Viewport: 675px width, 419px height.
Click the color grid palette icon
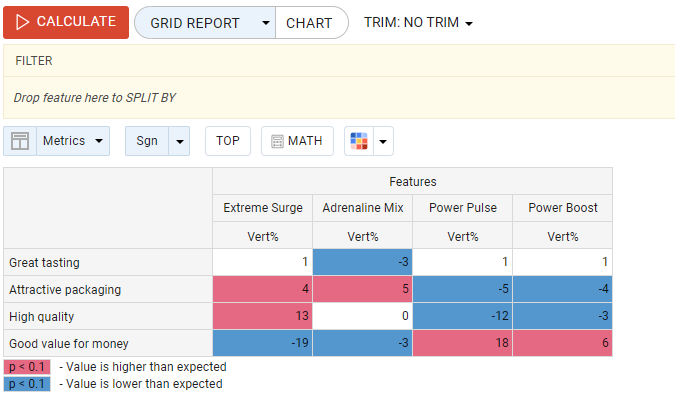coord(358,141)
